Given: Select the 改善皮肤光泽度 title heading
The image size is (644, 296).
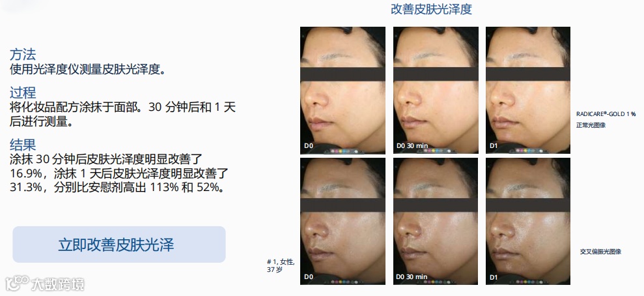Looking at the screenshot, I should coord(431,9).
